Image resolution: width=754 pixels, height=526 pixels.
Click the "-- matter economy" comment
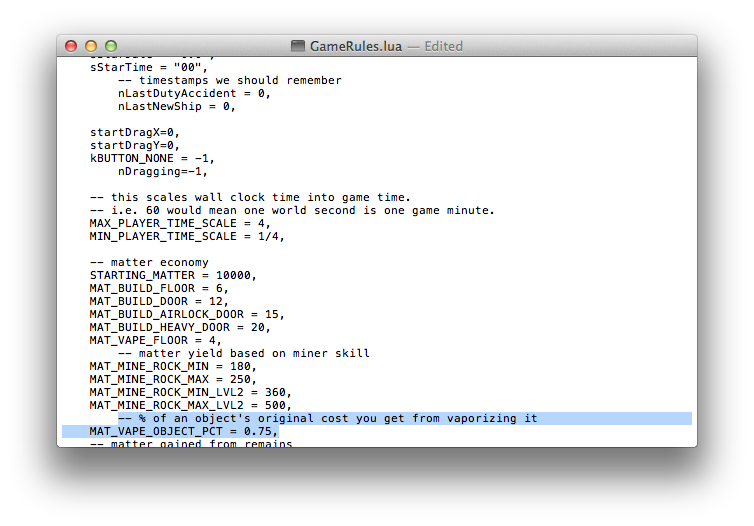(x=148, y=262)
